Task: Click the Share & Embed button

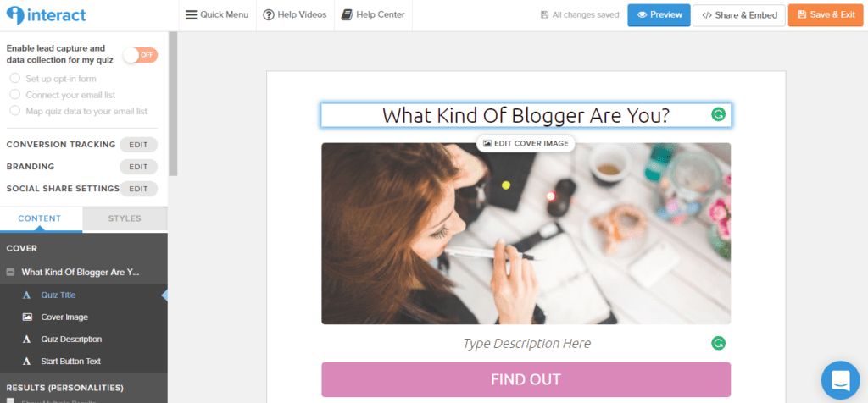Action: point(739,15)
